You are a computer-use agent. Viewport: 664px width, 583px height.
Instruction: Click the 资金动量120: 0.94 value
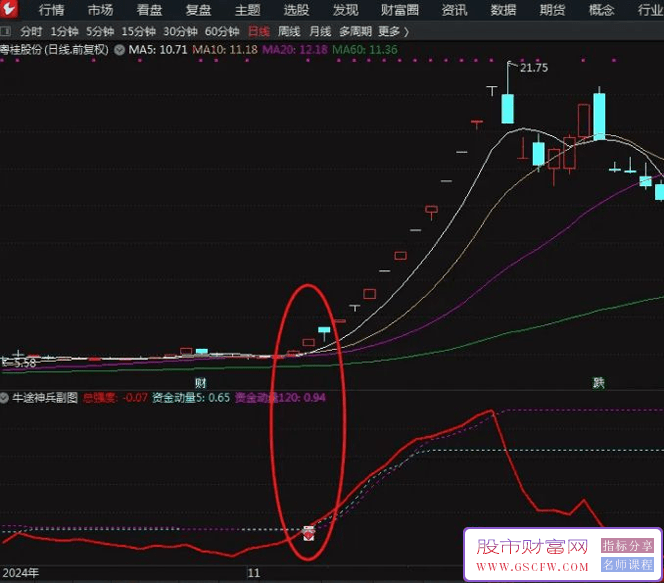(280, 398)
